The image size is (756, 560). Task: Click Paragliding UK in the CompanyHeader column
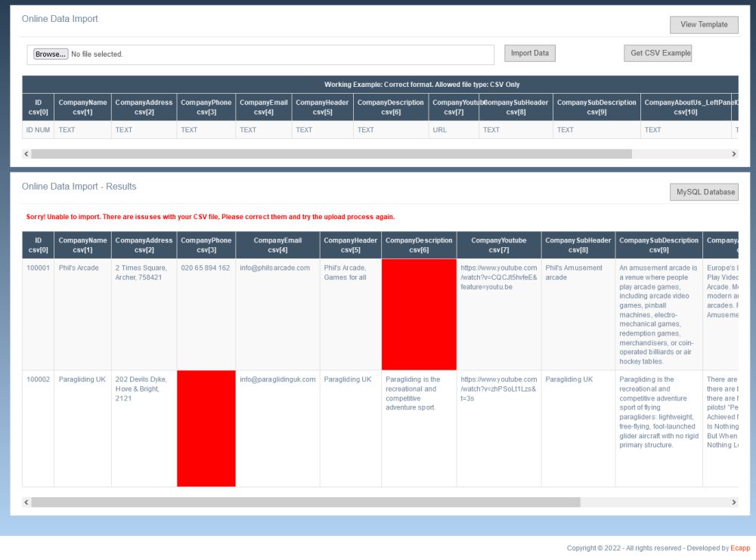[x=348, y=379]
